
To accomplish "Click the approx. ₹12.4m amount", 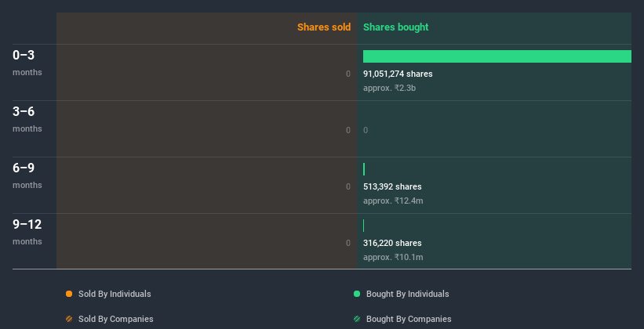I will (393, 201).
